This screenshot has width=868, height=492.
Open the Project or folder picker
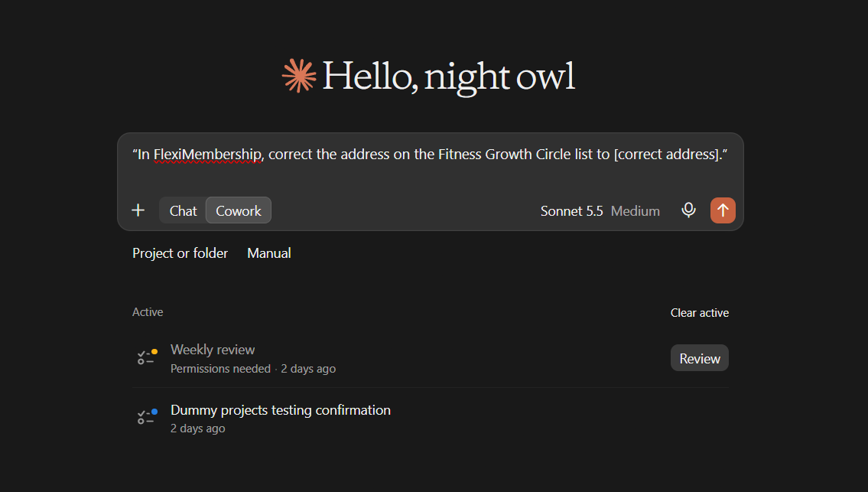click(x=180, y=253)
